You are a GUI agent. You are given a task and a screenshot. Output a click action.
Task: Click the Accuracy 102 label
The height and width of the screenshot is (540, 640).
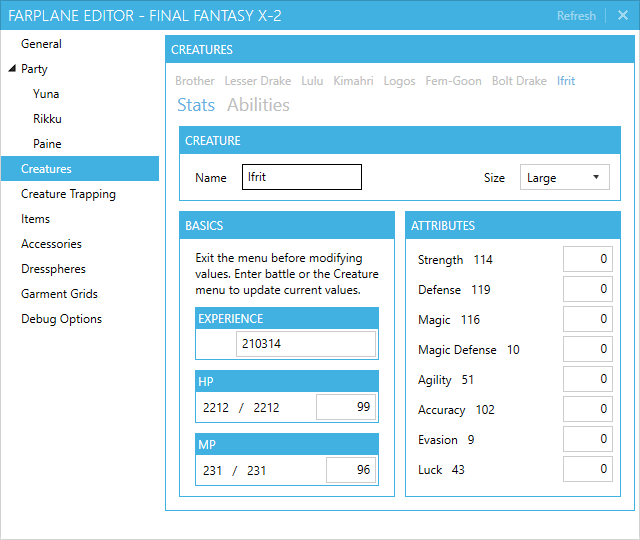(x=456, y=409)
